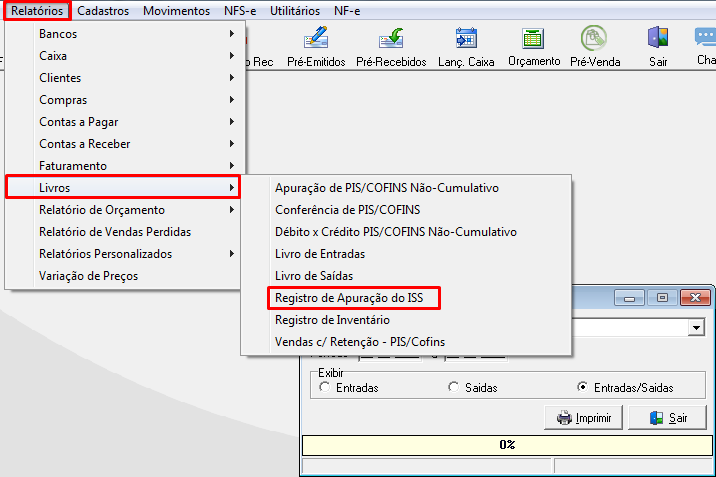Open the Cadastros menu
This screenshot has height=477, width=716.
tap(103, 10)
